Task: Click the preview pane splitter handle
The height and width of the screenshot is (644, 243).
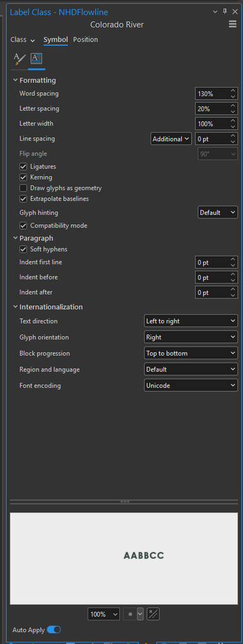Action: 124,502
